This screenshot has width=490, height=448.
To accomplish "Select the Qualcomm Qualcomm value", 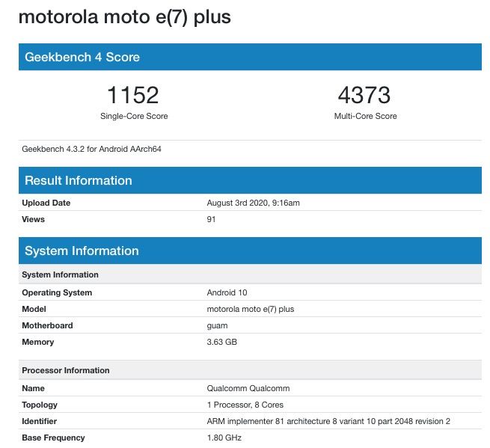I will (x=248, y=388).
